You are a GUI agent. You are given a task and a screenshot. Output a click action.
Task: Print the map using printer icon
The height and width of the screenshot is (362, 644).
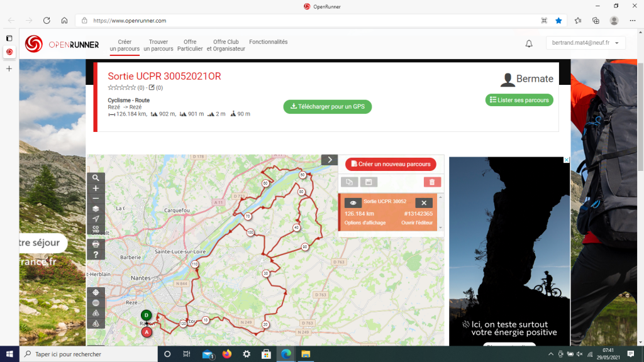tap(96, 244)
